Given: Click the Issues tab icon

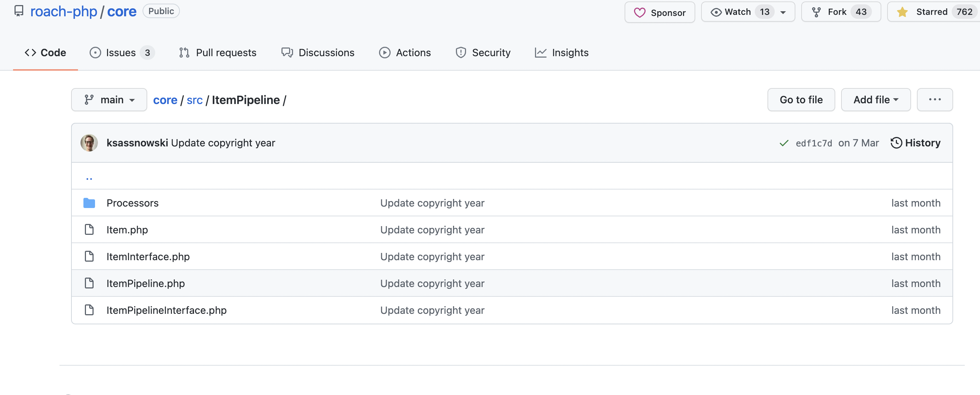Looking at the screenshot, I should (95, 53).
